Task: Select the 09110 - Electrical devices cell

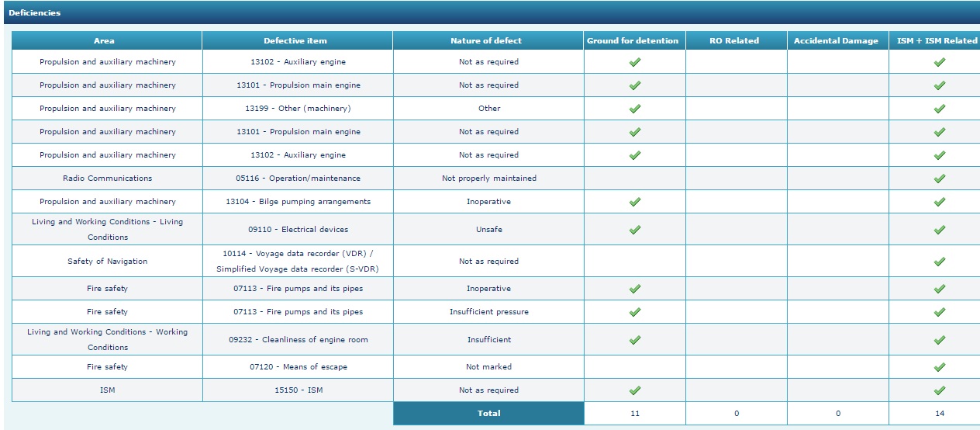Action: pyautogui.click(x=298, y=230)
